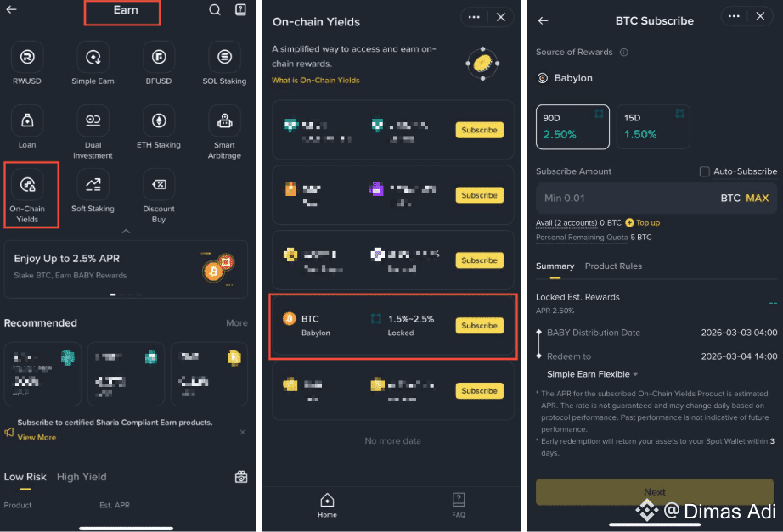Switch to the High Yield tab

click(82, 477)
